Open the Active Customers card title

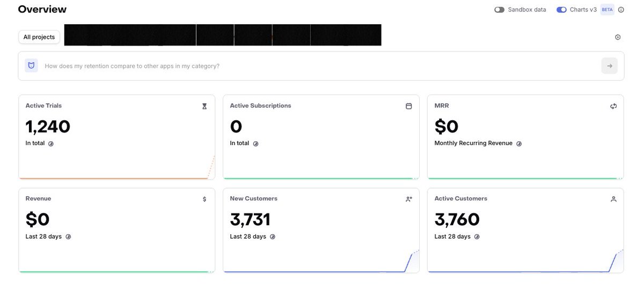[x=460, y=199]
